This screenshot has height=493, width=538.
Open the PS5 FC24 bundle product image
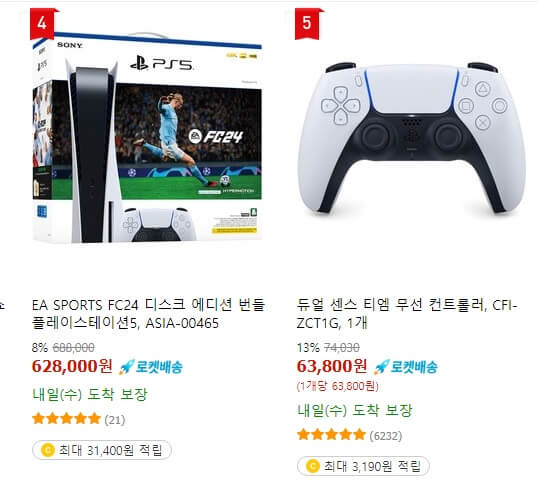pyautogui.click(x=147, y=137)
